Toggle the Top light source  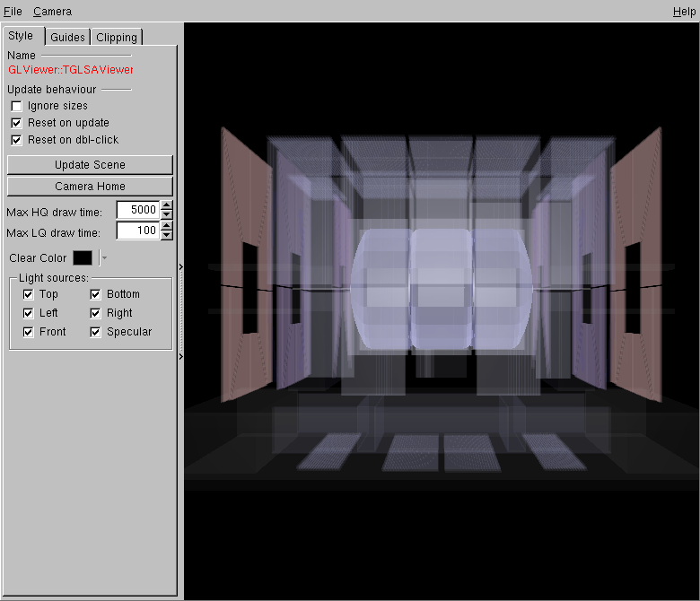[28, 294]
